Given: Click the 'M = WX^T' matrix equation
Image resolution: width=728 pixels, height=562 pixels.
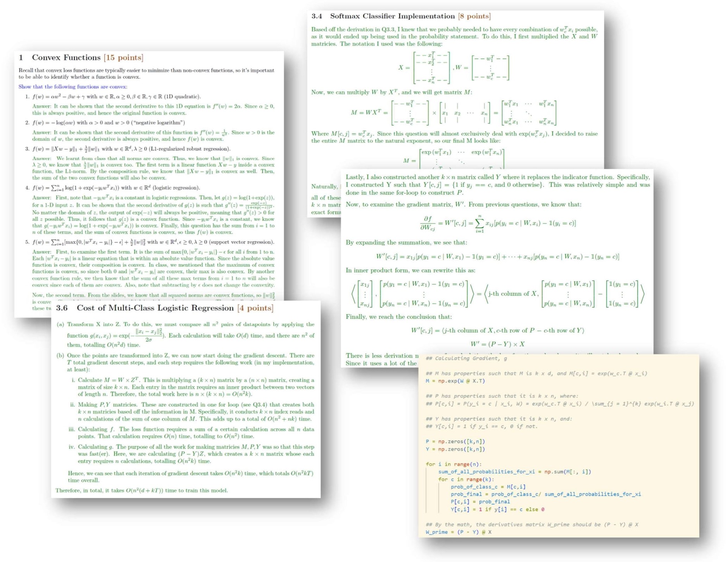Looking at the screenshot, I should click(453, 112).
